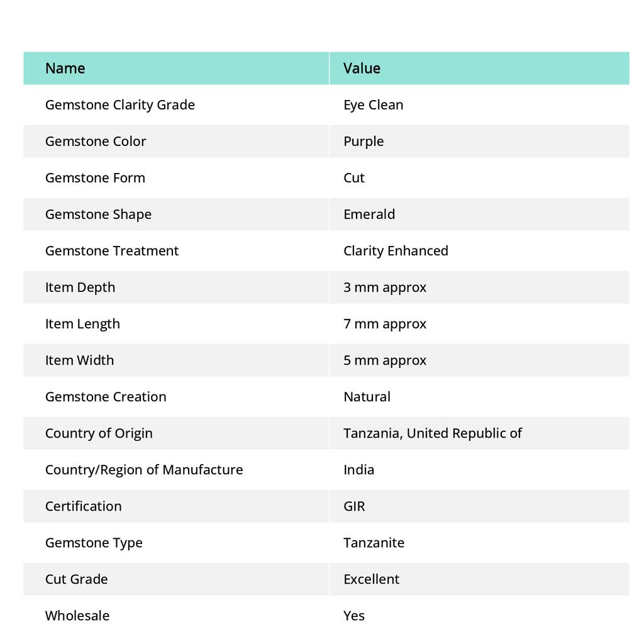Click the 'Purple' color value
644x644 pixels.
coord(364,141)
